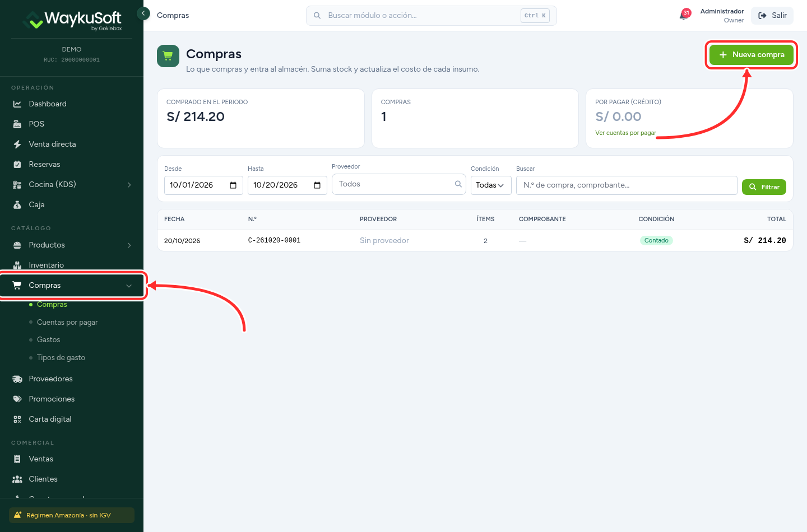Click the POS cash register icon
This screenshot has width=807, height=532.
point(17,124)
